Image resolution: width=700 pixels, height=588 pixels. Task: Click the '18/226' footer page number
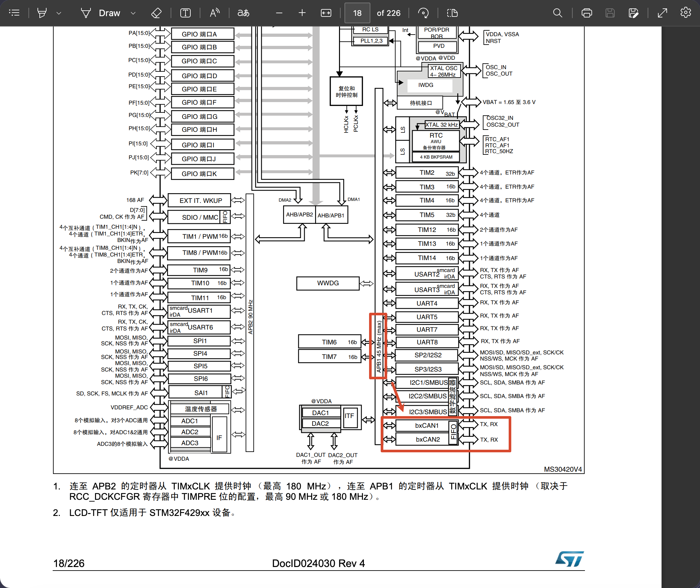coord(69,563)
